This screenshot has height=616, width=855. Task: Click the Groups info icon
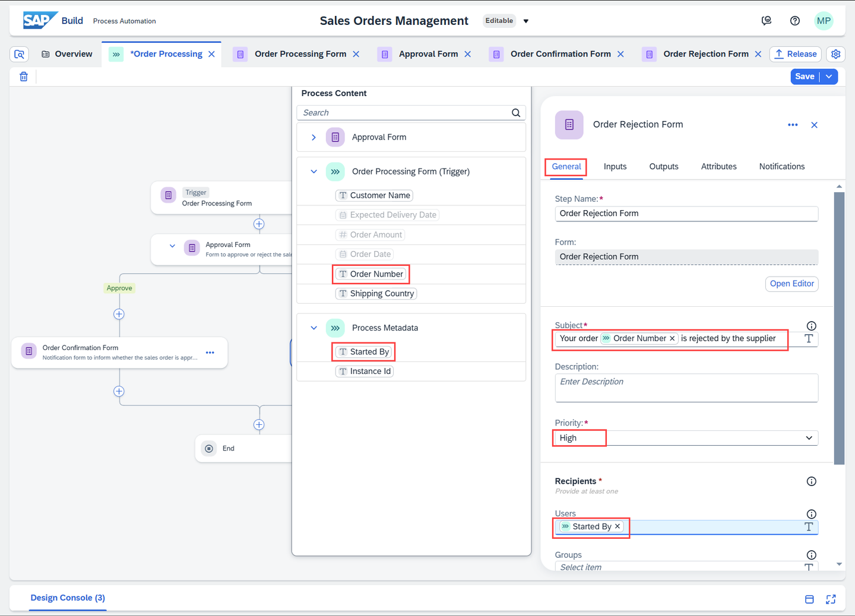point(812,555)
